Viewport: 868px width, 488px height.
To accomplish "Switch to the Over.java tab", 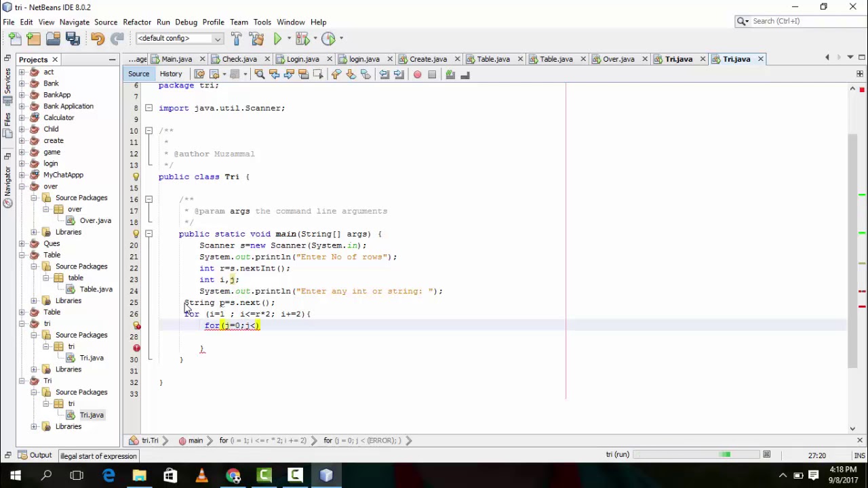I will pos(618,59).
